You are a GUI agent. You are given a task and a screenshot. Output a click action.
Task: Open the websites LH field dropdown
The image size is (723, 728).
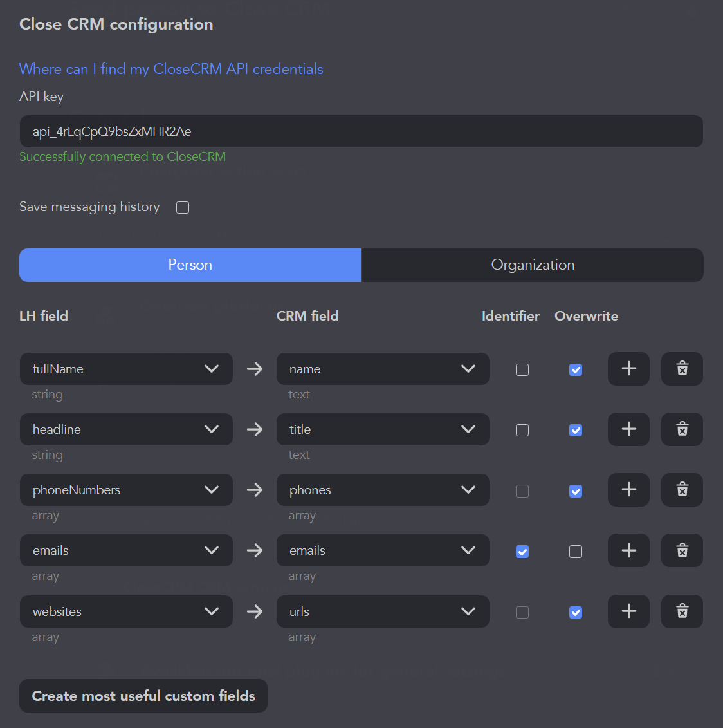(x=126, y=611)
